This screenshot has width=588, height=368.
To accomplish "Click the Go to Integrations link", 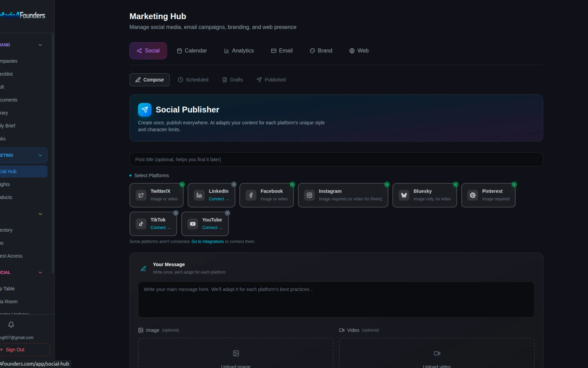I will 207,241.
